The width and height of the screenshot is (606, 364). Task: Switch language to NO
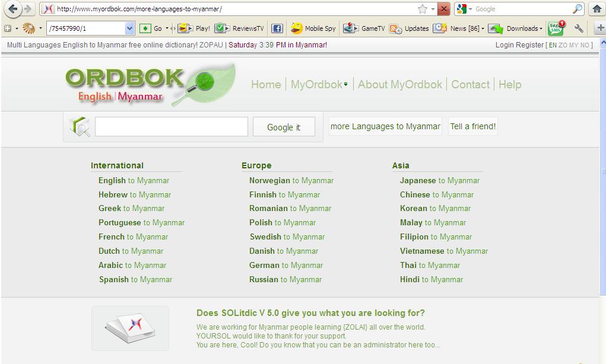point(585,45)
